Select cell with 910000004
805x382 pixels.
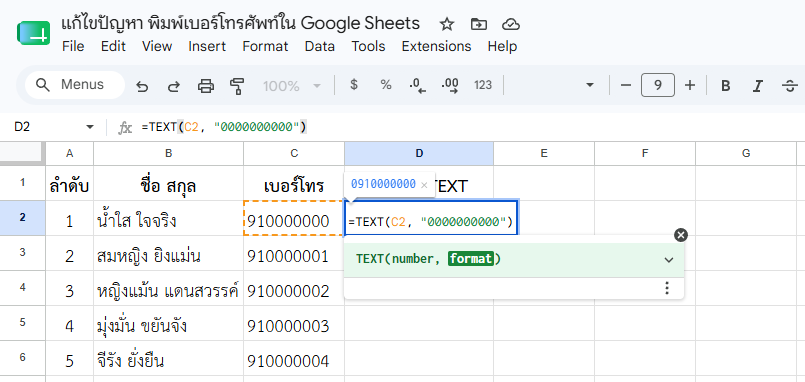click(294, 358)
